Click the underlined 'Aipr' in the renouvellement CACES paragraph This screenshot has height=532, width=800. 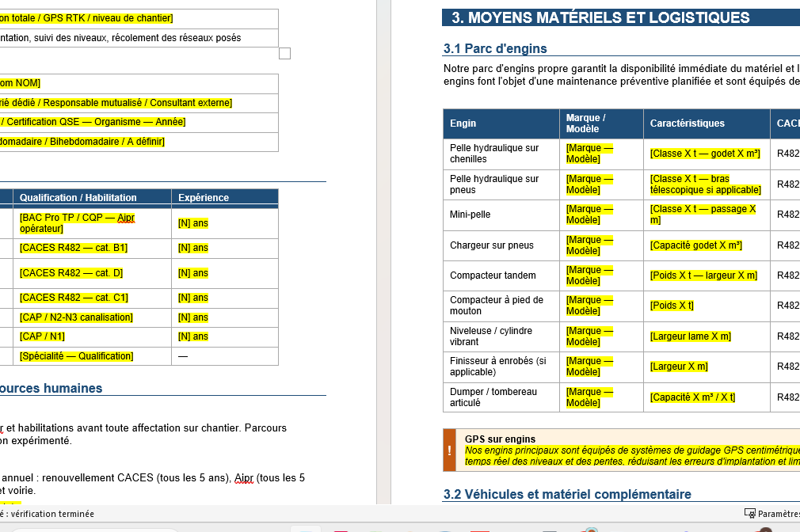[x=244, y=478]
